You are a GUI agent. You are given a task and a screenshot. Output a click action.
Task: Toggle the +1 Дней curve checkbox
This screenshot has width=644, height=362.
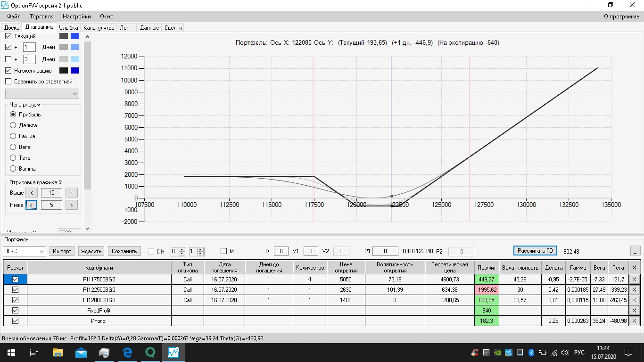click(x=8, y=47)
